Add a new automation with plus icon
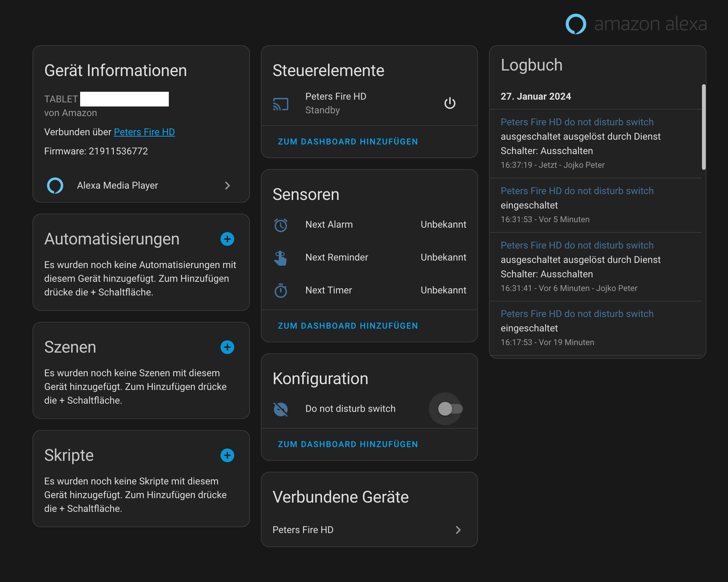 [x=227, y=239]
